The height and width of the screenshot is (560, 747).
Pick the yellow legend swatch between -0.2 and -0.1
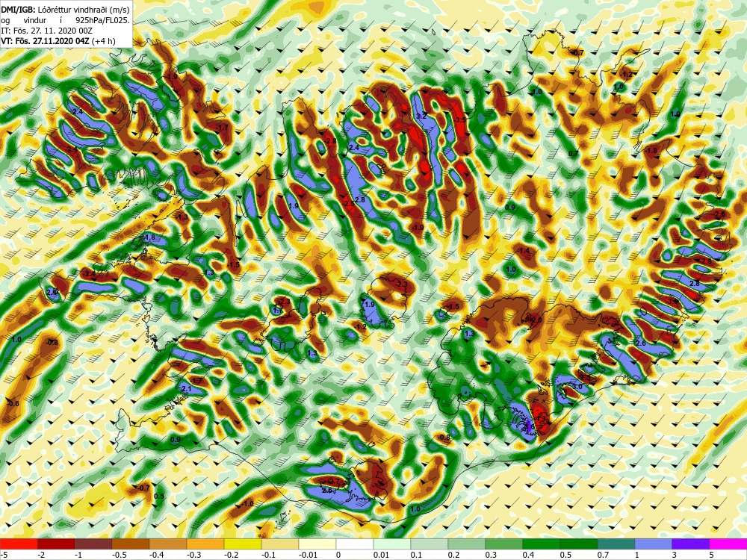tap(243, 544)
